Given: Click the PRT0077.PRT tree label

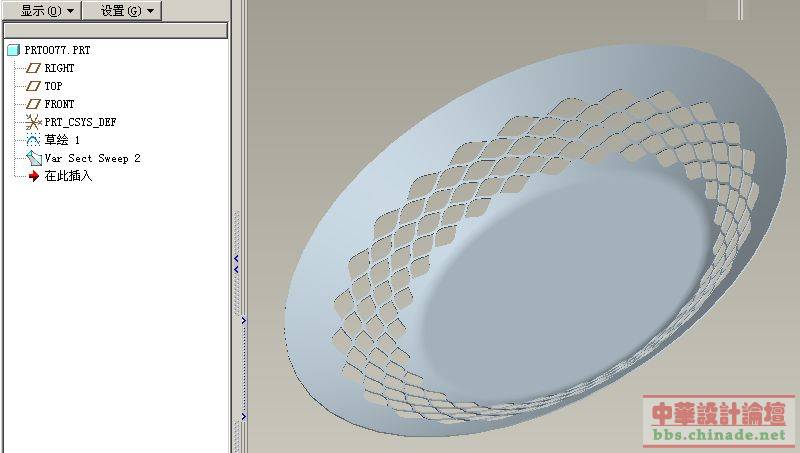Looking at the screenshot, I should tap(57, 50).
